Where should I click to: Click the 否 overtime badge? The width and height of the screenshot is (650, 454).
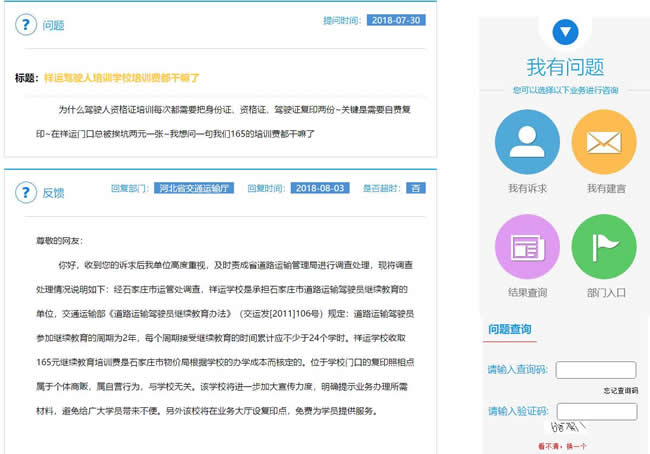click(x=416, y=188)
